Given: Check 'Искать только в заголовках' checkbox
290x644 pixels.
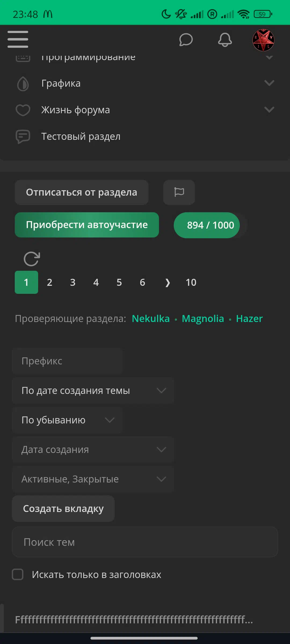Looking at the screenshot, I should [18, 575].
